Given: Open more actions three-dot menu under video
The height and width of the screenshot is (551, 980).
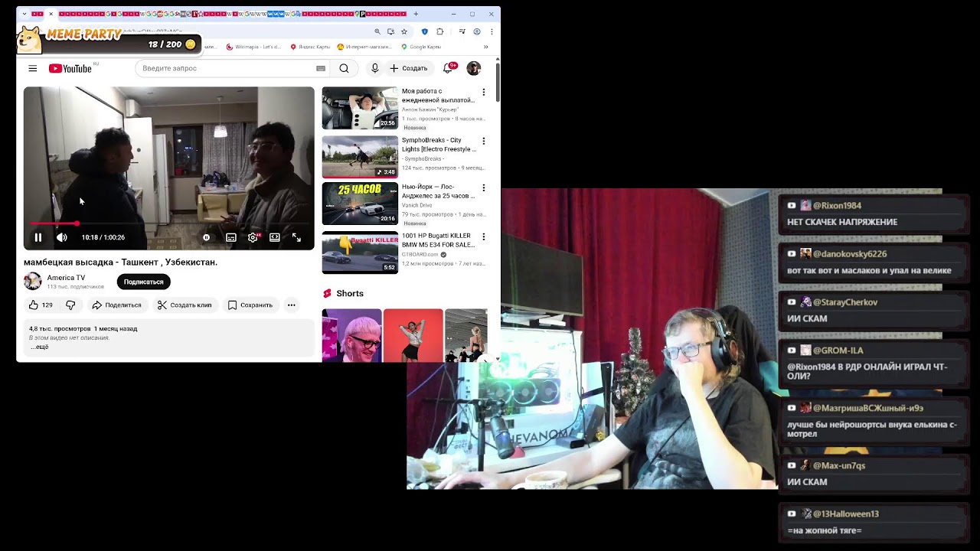Looking at the screenshot, I should (x=291, y=305).
